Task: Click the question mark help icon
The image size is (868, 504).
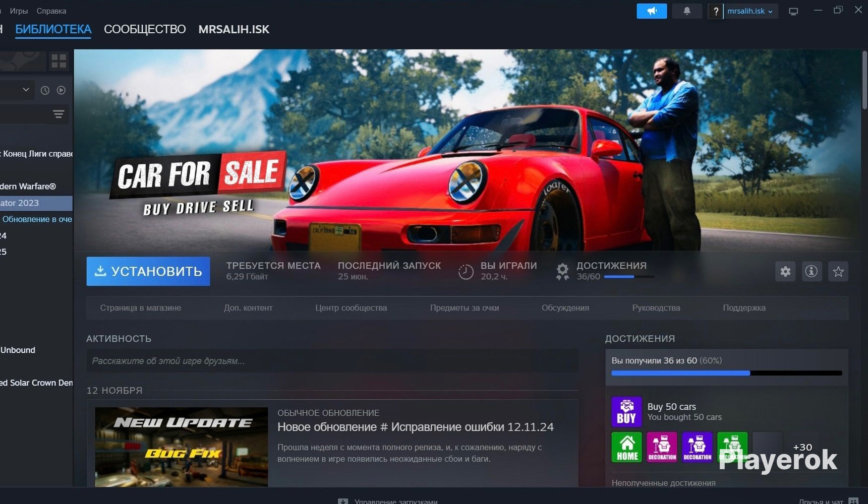Action: coord(716,11)
